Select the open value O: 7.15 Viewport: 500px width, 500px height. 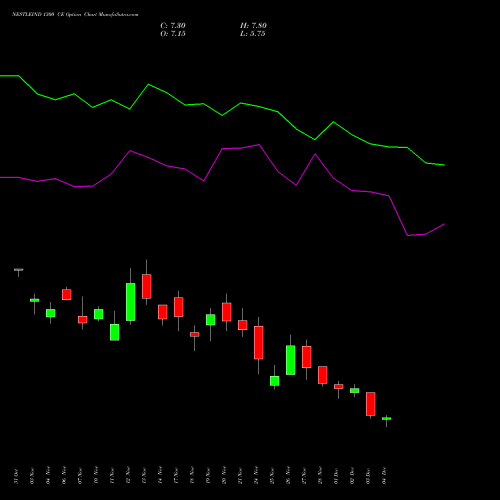(x=173, y=34)
